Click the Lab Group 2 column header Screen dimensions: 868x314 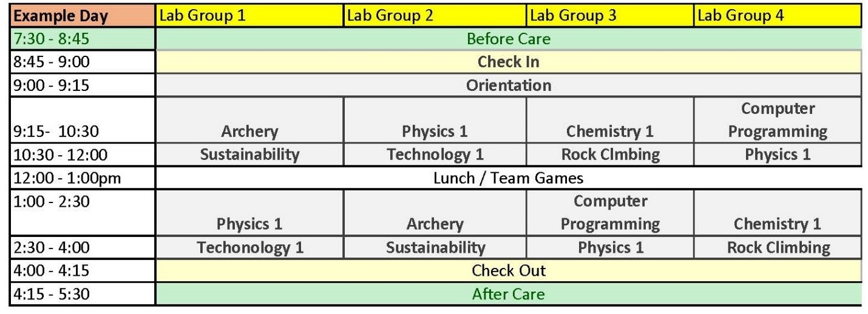coord(435,16)
